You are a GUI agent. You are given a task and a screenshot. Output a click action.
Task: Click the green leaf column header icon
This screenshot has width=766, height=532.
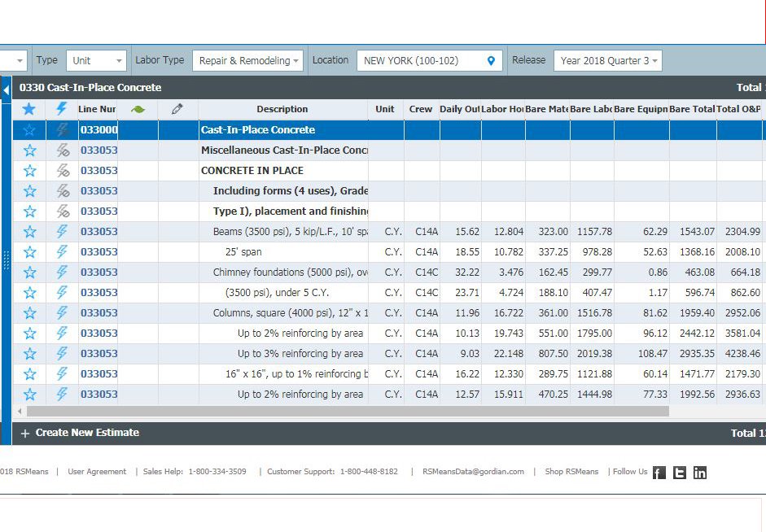[x=138, y=109]
